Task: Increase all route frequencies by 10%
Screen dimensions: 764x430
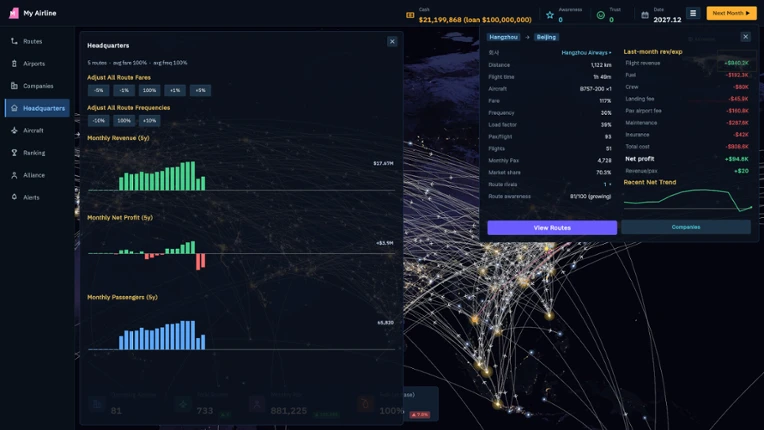Action: (150, 121)
